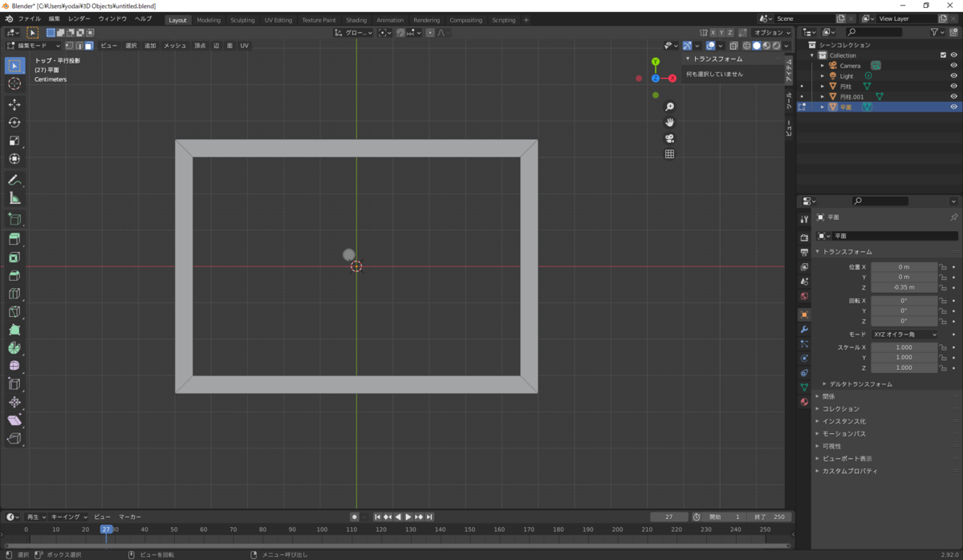Click the viewport pan hand icon
The image size is (963, 560).
pyautogui.click(x=669, y=123)
